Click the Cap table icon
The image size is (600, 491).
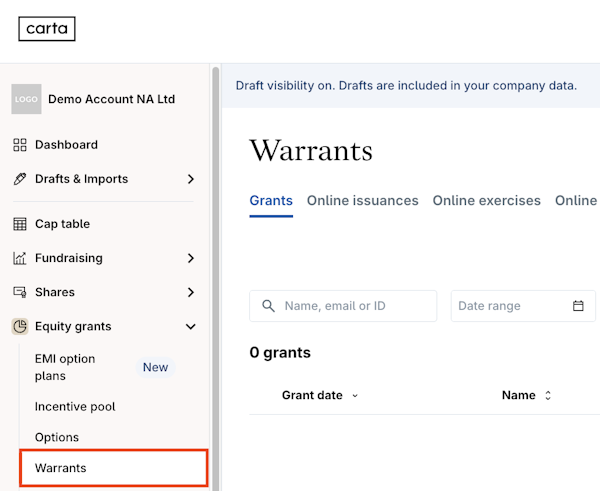pos(20,224)
